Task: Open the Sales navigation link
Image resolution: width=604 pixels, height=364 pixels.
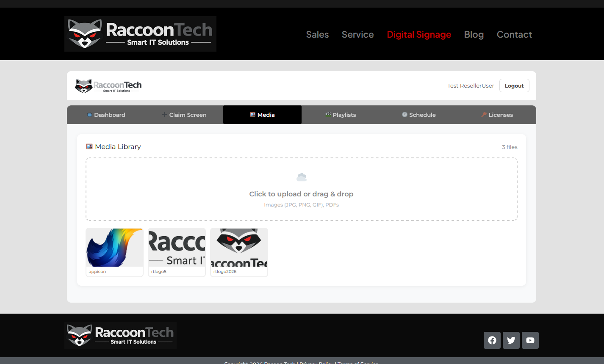Action: pos(317,35)
